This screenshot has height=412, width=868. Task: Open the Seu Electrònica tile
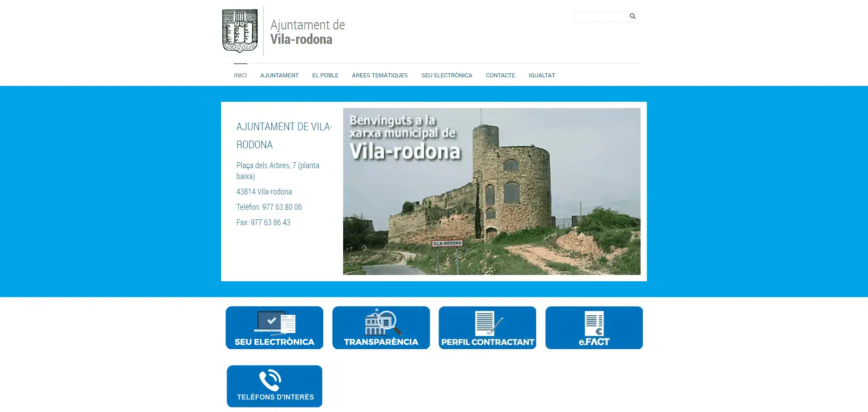coord(274,327)
